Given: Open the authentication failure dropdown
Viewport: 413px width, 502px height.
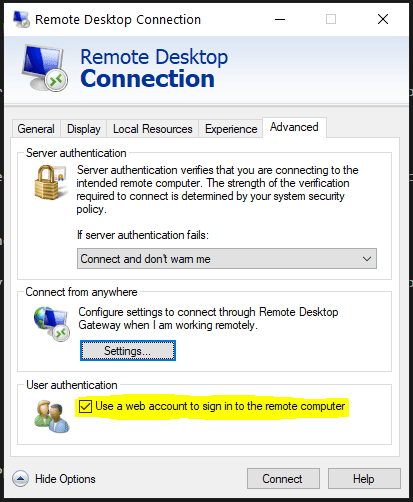Looking at the screenshot, I should (227, 258).
